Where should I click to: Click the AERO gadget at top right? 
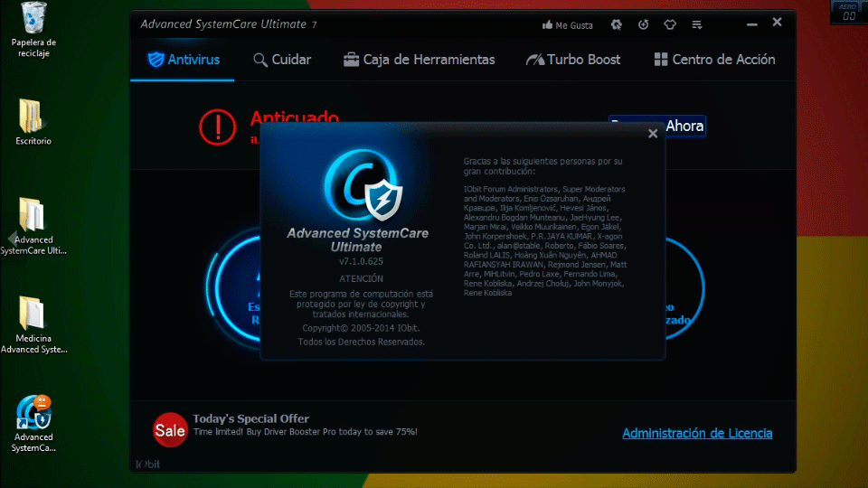click(848, 12)
